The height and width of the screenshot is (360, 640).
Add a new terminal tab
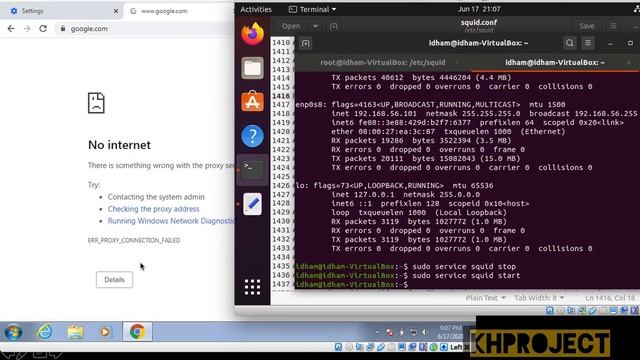[305, 43]
